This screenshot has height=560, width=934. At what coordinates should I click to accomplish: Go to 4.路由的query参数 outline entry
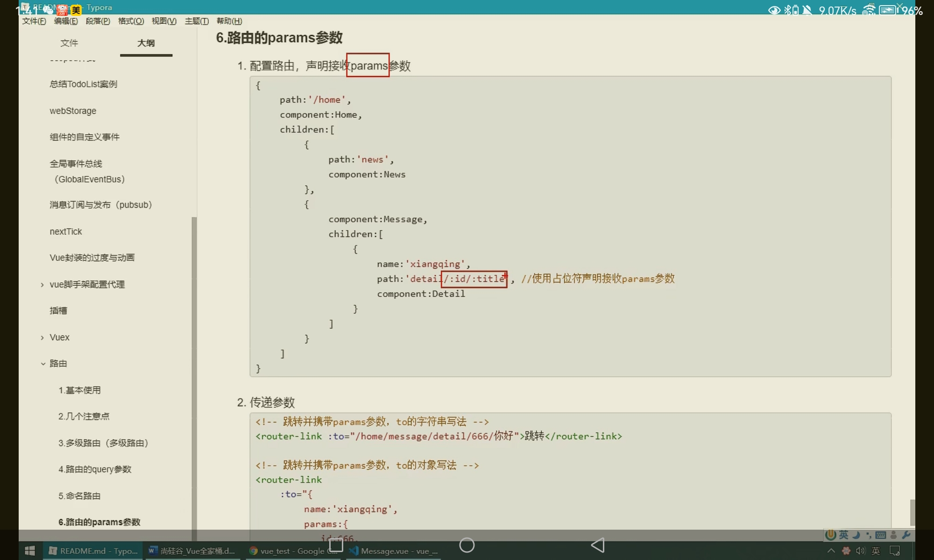pyautogui.click(x=95, y=469)
